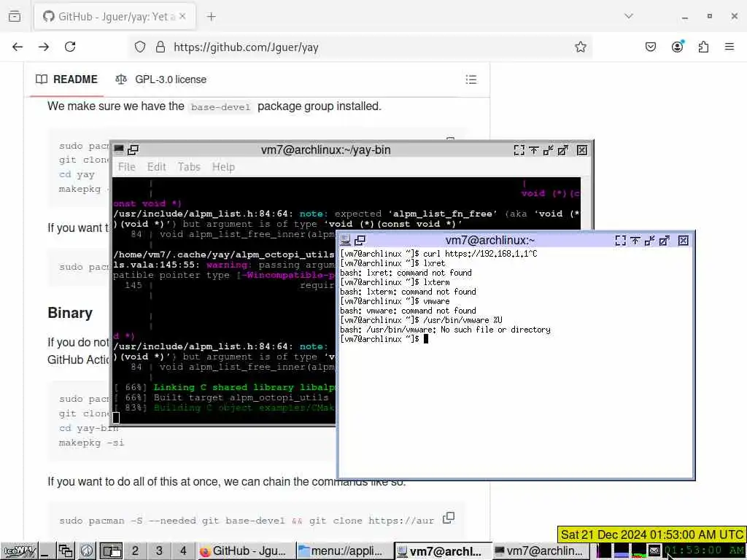
Task: Go back using the Firefox back arrow
Action: 18,47
